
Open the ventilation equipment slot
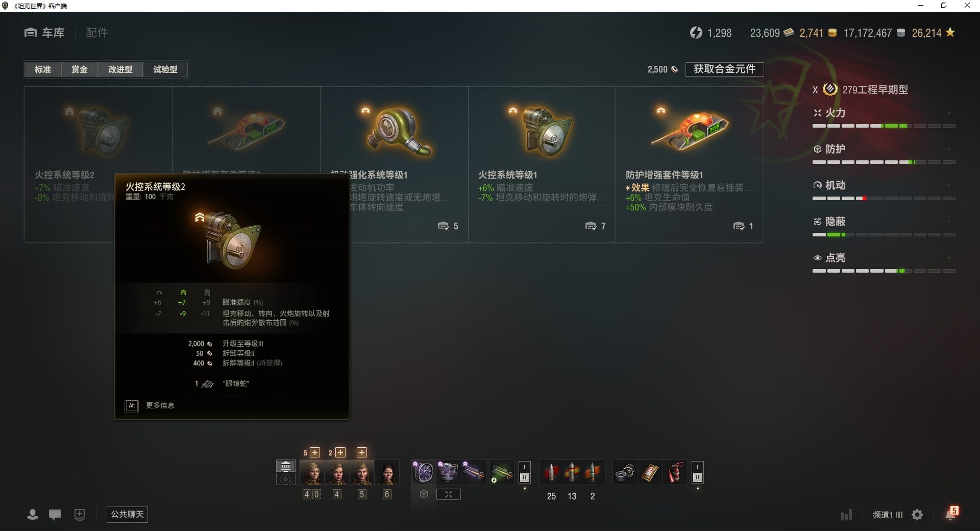click(x=423, y=472)
